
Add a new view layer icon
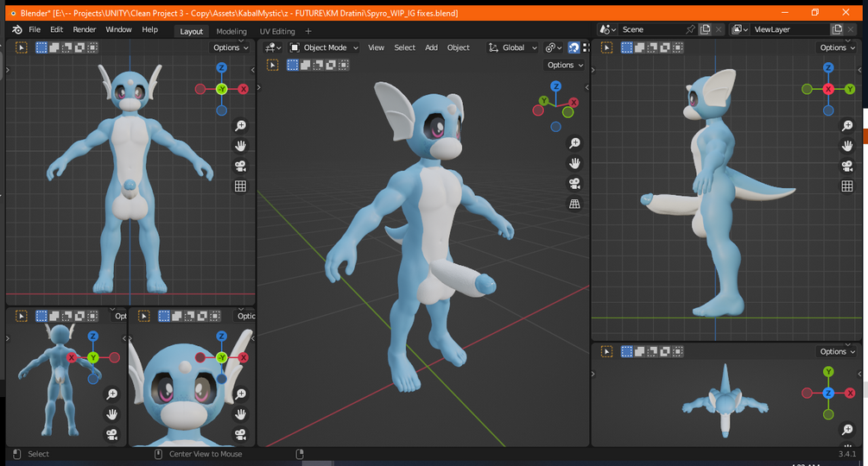(836, 30)
